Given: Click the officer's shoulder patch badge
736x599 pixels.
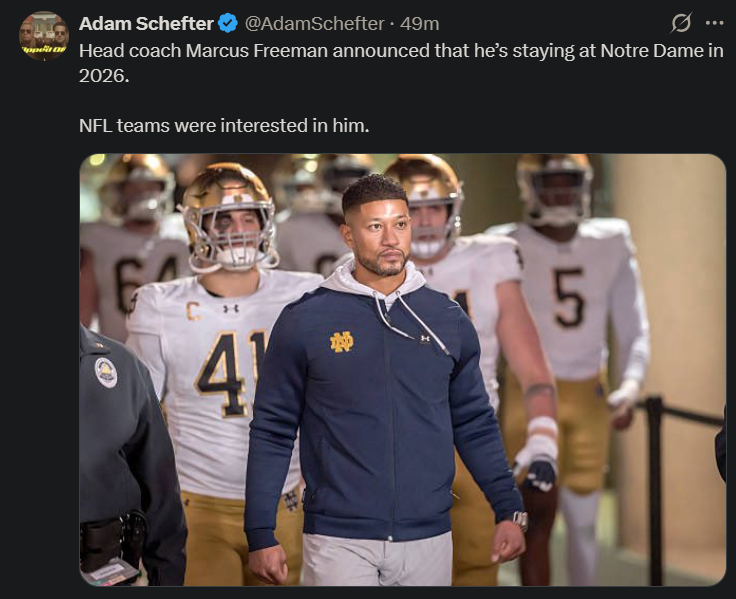Looking at the screenshot, I should [106, 372].
